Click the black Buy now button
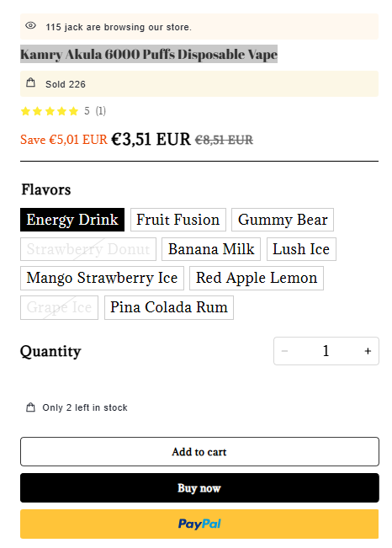This screenshot has height=548, width=392. point(199,488)
